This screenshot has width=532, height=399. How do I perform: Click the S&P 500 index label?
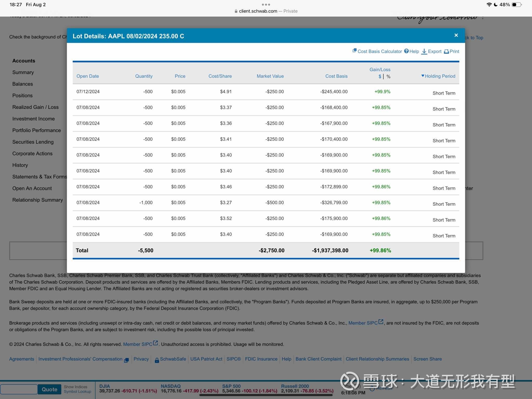tap(231, 386)
